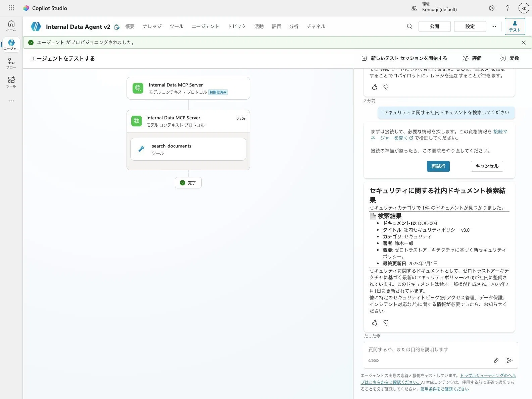Image resolution: width=532 pixels, height=399 pixels.
Task: Open the トピック tab
Action: click(x=237, y=26)
